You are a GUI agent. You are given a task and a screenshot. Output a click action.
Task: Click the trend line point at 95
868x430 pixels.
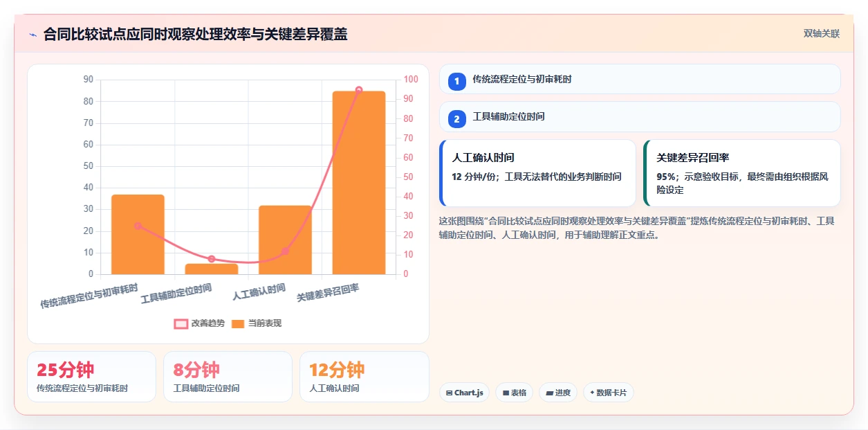coord(359,90)
